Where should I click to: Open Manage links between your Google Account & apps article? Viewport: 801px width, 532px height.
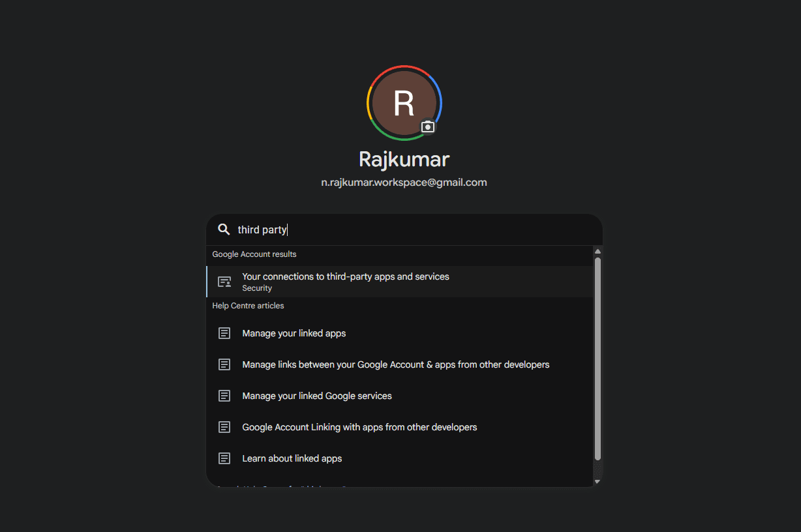tap(400, 364)
